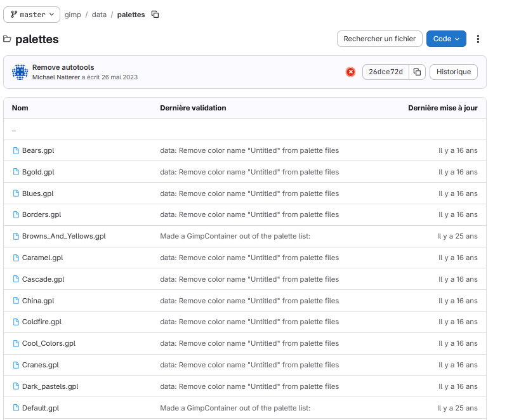This screenshot has width=507, height=420.
Task: Expand the Code dropdown button
Action: pos(446,39)
